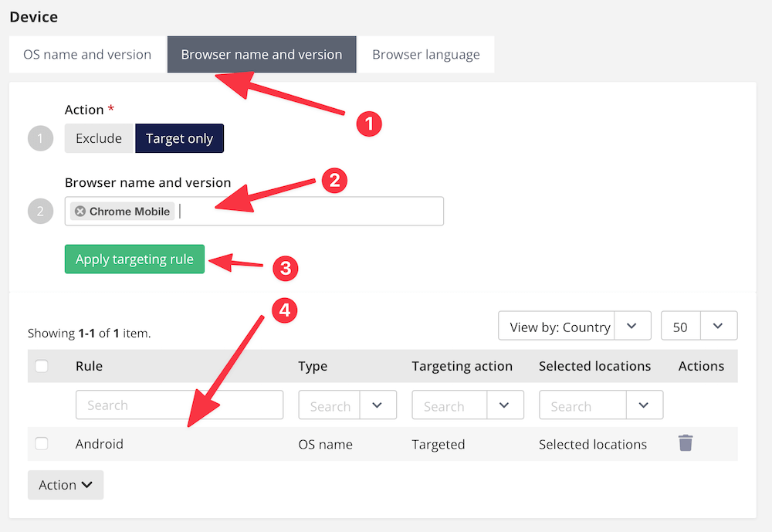Click Selected locations in the Android row

click(593, 444)
